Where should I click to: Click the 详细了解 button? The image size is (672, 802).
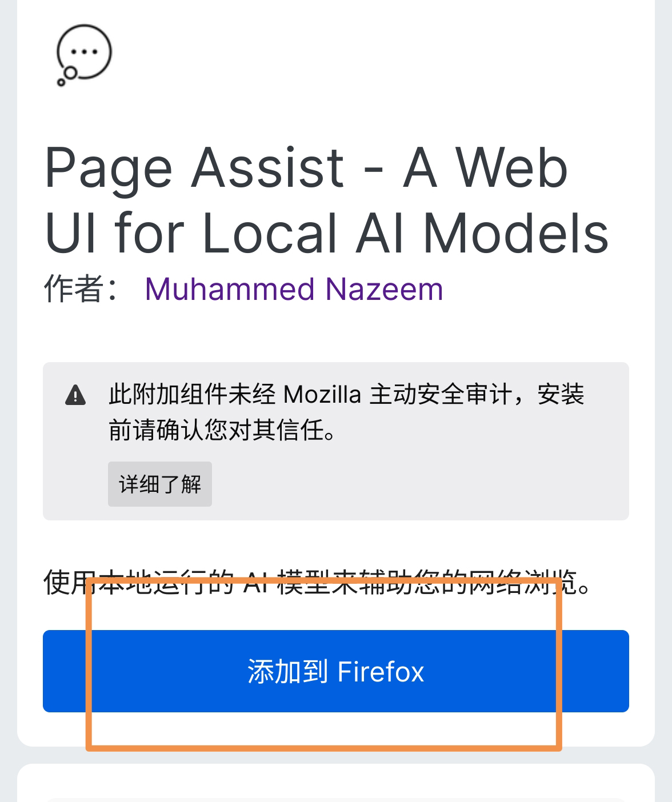pyautogui.click(x=160, y=484)
